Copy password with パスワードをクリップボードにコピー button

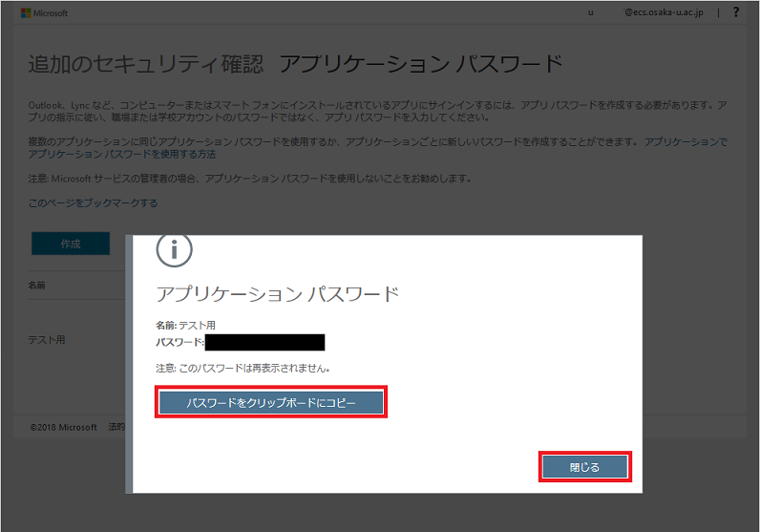pos(271,404)
